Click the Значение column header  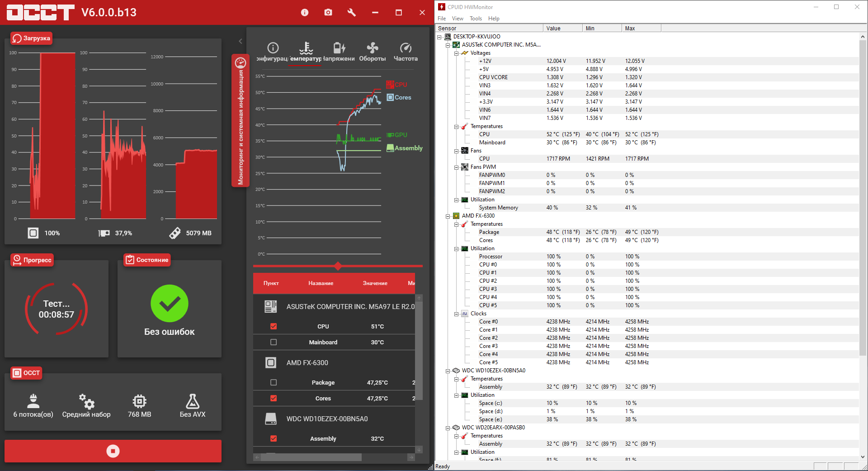[375, 283]
